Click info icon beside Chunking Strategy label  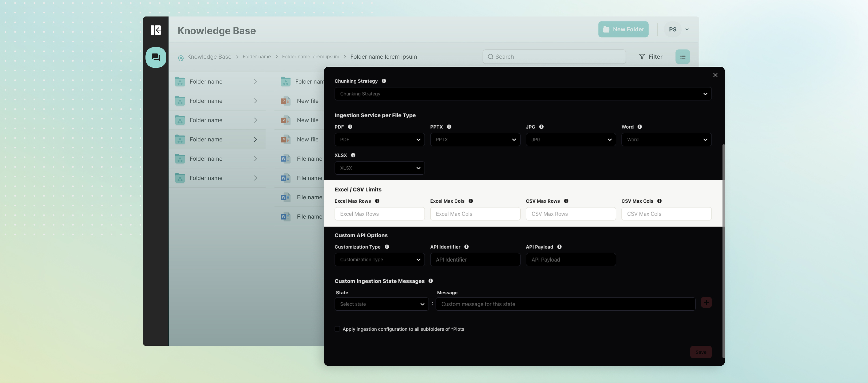(384, 81)
